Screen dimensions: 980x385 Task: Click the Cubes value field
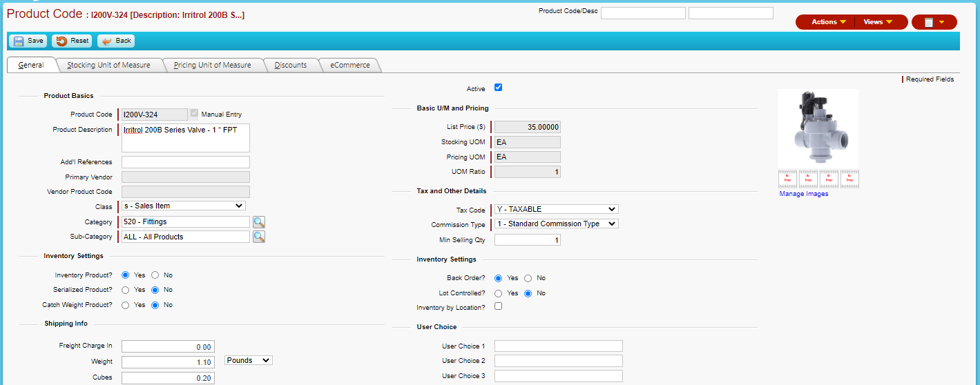click(x=168, y=377)
